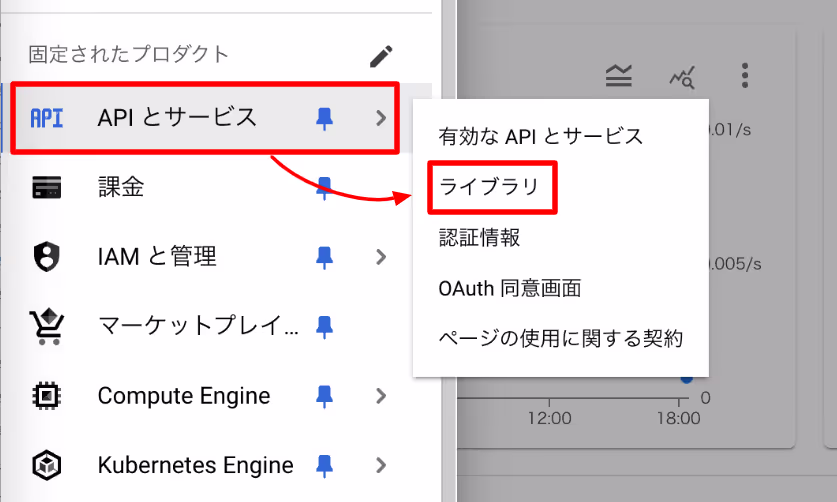Unpin マーケットプレイス using its pin icon
837x502 pixels.
pyautogui.click(x=324, y=327)
